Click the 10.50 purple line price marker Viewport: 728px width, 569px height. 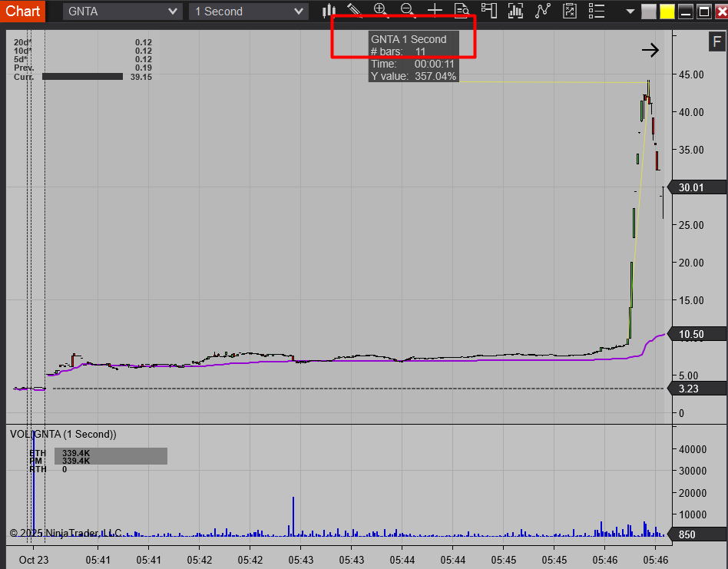coord(697,334)
